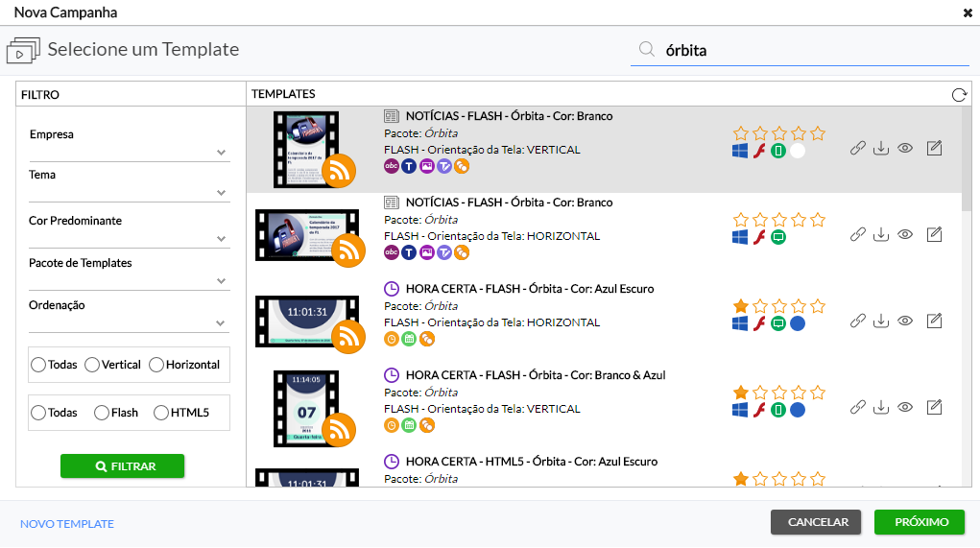Click link icon of HORA CERTA Azul Escuro
The width and height of the screenshot is (980, 548).
point(858,322)
